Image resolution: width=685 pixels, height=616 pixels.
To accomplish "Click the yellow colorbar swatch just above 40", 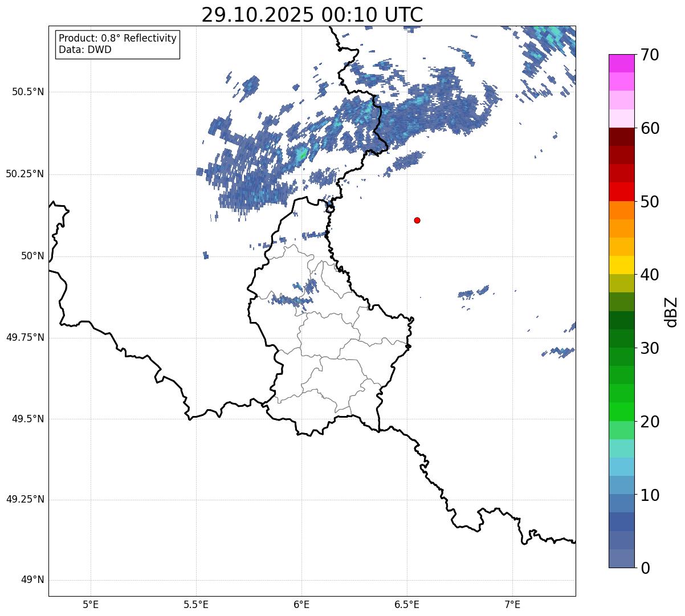I will tap(621, 265).
